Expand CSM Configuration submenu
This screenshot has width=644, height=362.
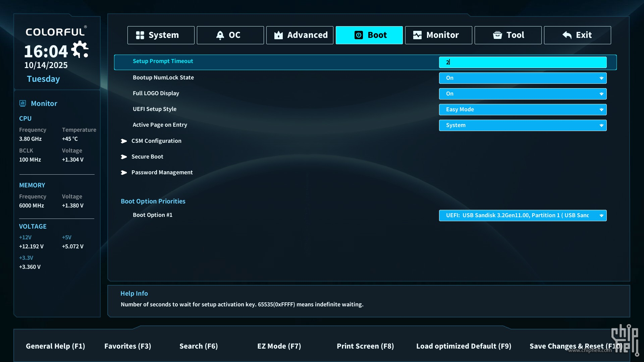coord(156,141)
